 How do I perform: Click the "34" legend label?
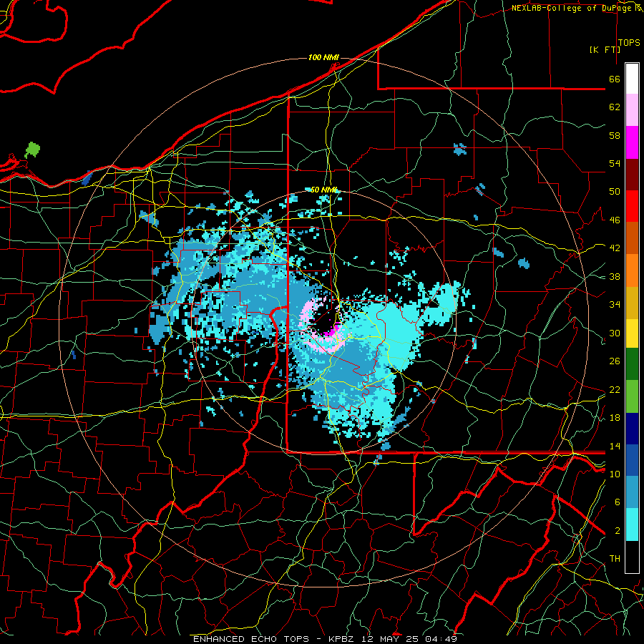point(615,305)
